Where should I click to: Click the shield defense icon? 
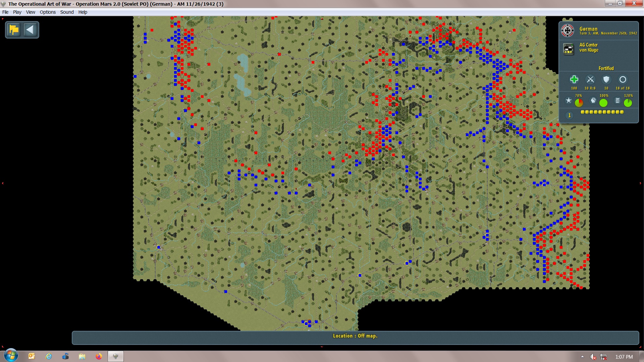pos(606,79)
